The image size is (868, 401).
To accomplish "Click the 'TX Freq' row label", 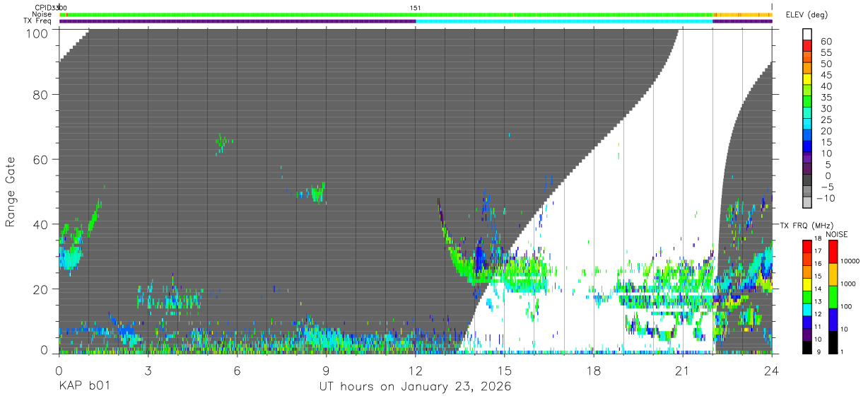I will click(39, 21).
